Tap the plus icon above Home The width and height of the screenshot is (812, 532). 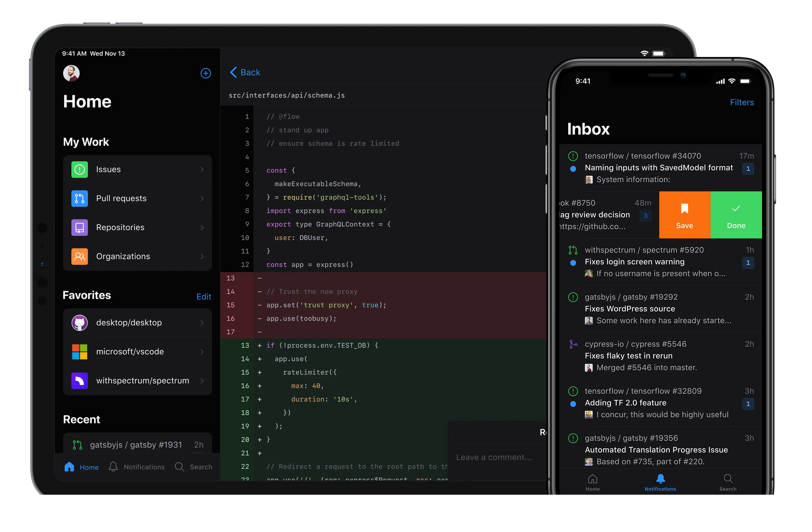pos(205,73)
